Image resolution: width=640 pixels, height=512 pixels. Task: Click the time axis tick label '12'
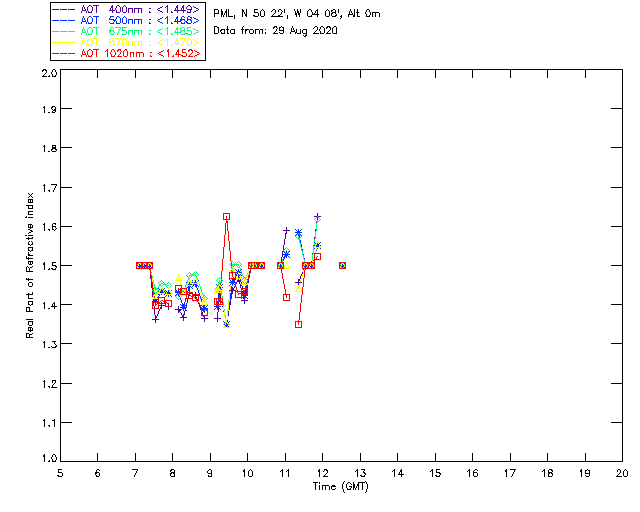pos(322,473)
